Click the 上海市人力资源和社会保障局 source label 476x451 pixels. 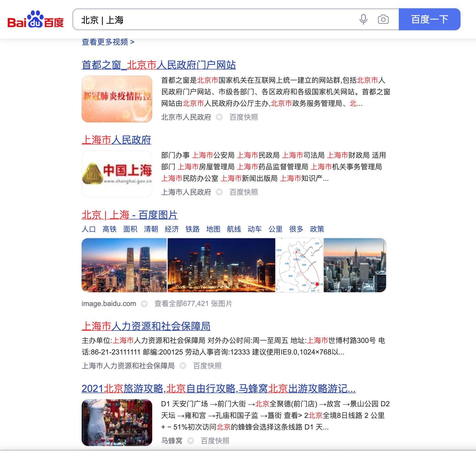[128, 366]
